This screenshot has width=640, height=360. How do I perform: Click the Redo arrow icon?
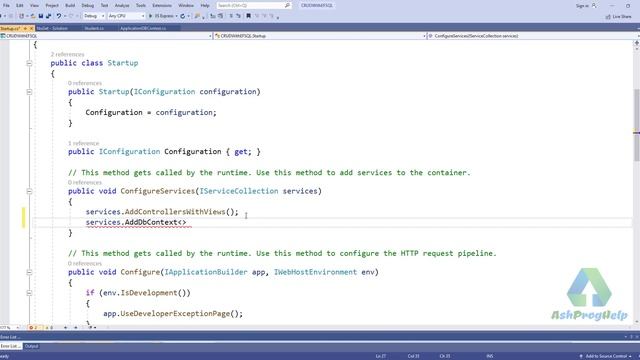[x=71, y=16]
